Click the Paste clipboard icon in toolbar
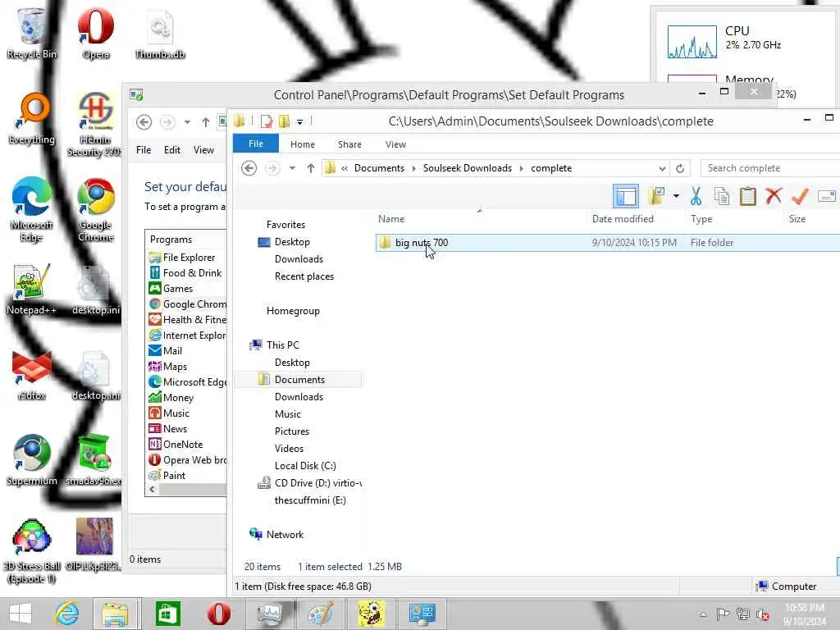 pos(748,196)
